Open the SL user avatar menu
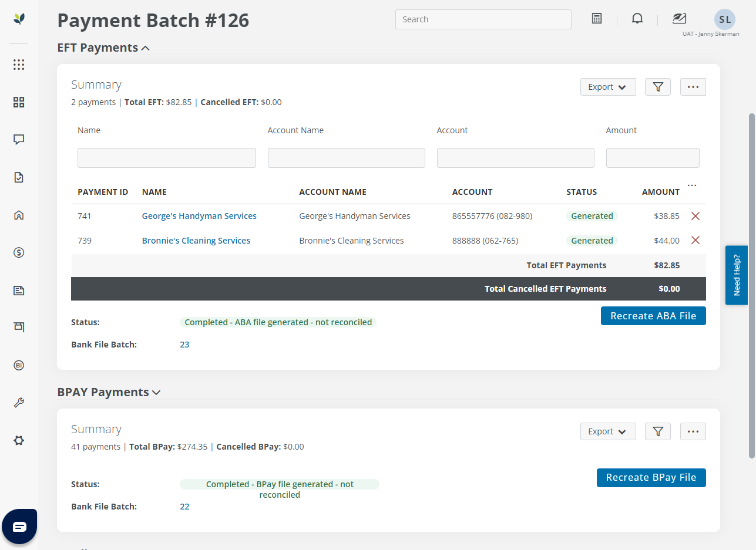 point(725,19)
